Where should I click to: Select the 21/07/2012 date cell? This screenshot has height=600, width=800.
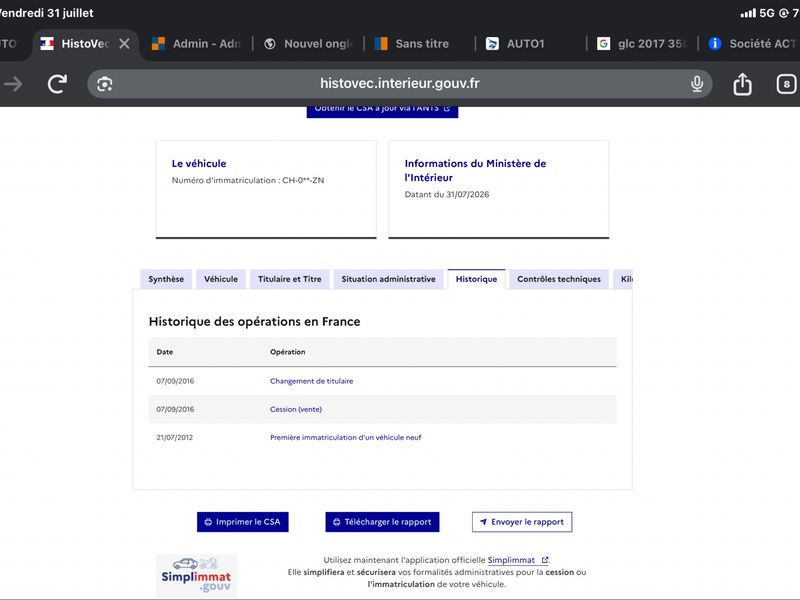click(174, 437)
